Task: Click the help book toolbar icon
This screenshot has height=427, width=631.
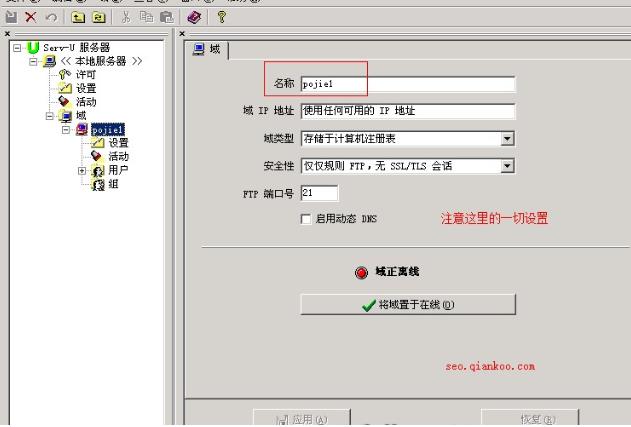Action: [194, 17]
